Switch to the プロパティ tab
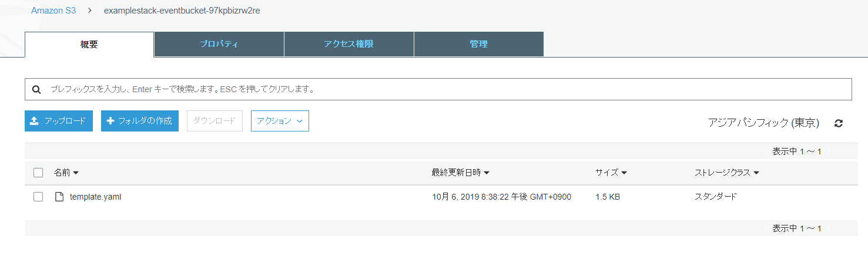Image resolution: width=868 pixels, height=256 pixels. 219,44
